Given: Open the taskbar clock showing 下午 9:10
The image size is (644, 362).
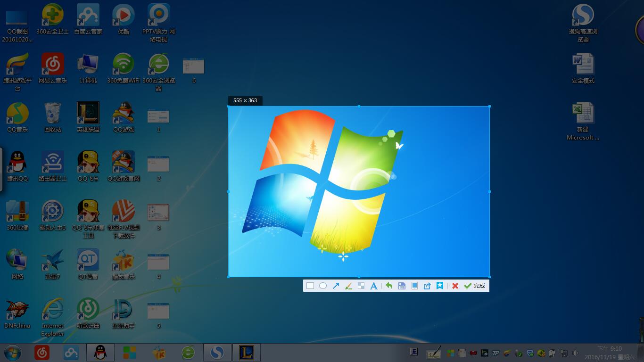Looking at the screenshot, I should (610, 353).
